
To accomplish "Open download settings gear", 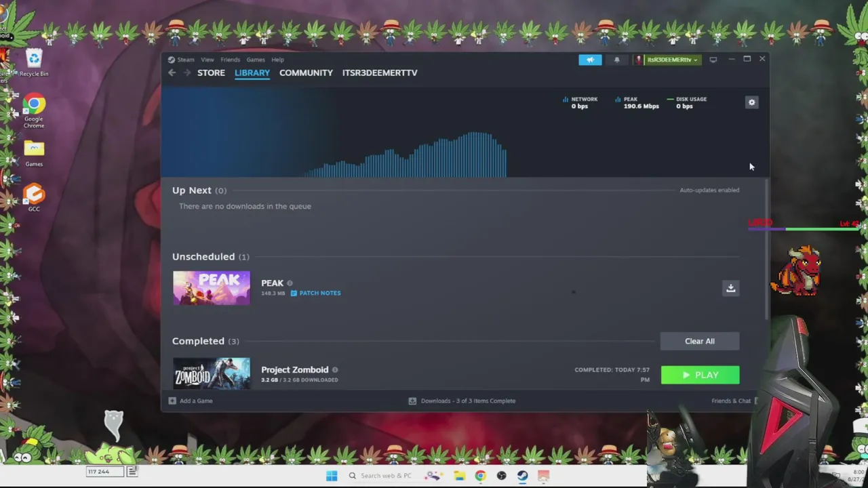I will click(751, 102).
